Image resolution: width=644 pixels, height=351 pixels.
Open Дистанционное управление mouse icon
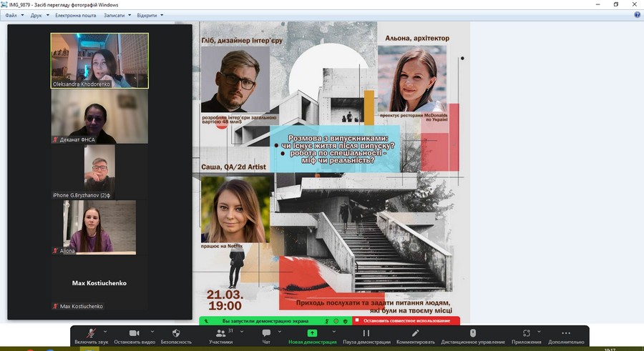click(x=472, y=333)
